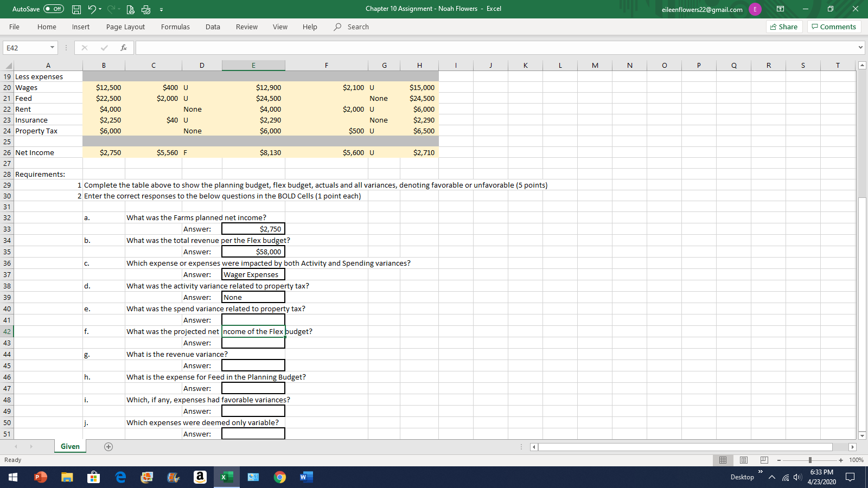Click the Name Box showing E42

[x=25, y=48]
